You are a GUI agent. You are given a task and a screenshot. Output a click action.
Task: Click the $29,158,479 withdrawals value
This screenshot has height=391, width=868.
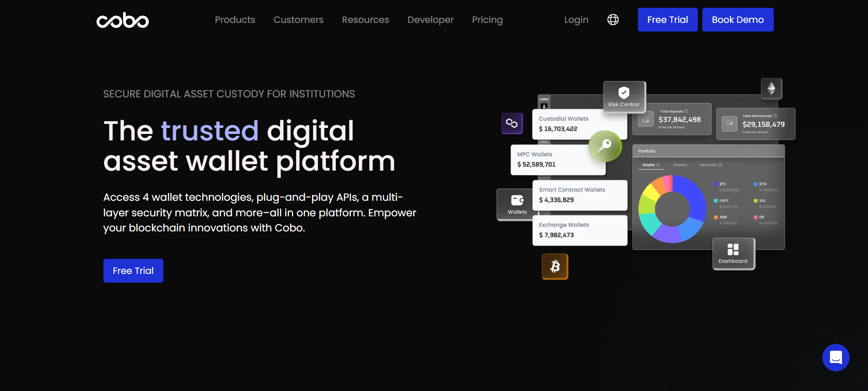tap(763, 124)
